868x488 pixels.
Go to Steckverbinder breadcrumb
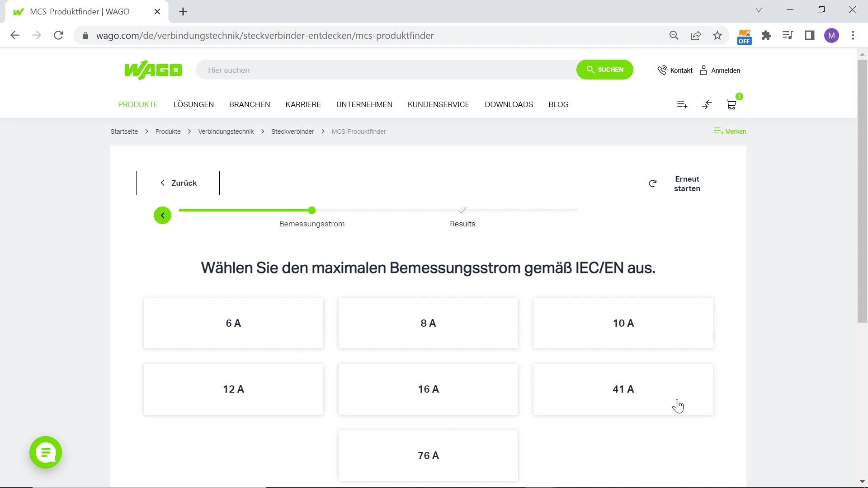pos(292,131)
